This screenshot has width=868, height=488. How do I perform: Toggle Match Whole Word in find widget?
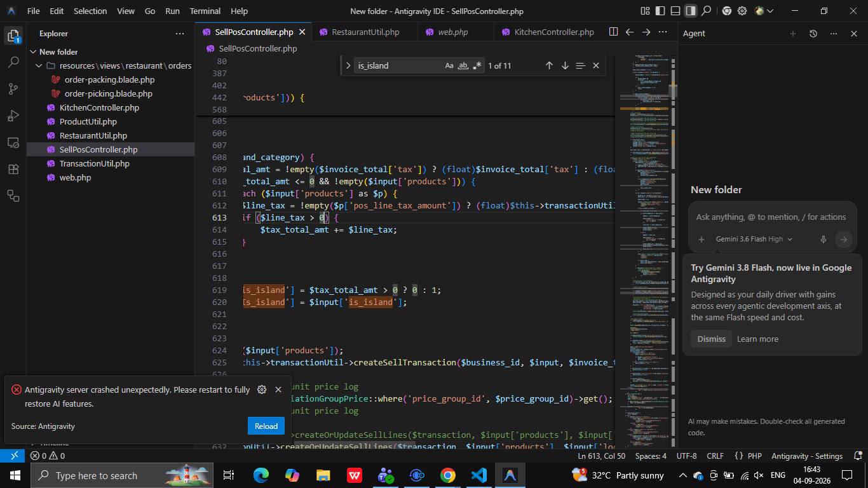tap(463, 65)
